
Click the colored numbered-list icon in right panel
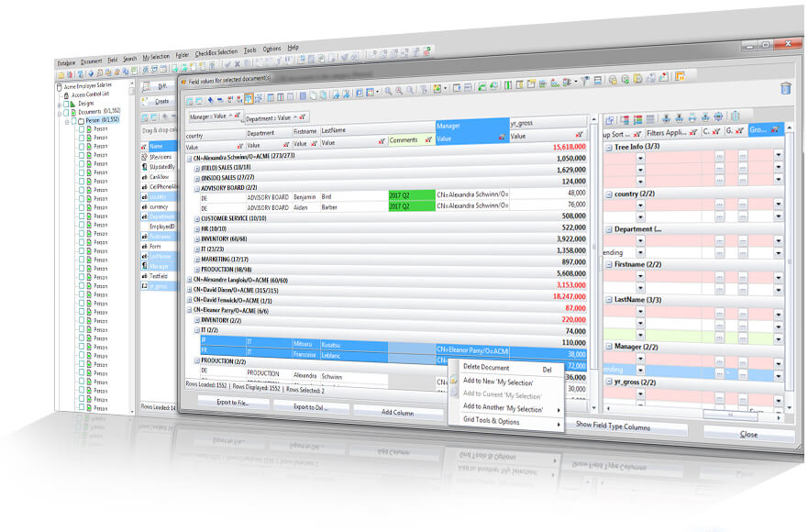tap(637, 119)
